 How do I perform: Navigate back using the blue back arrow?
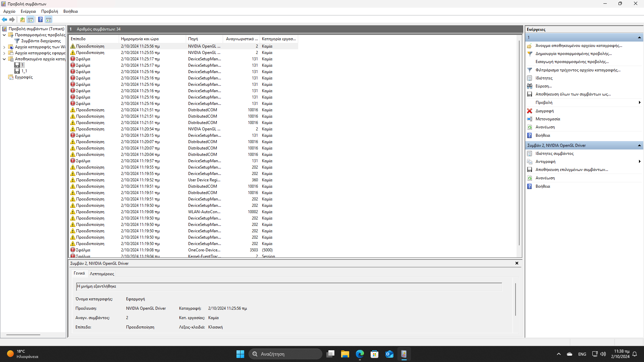click(4, 19)
